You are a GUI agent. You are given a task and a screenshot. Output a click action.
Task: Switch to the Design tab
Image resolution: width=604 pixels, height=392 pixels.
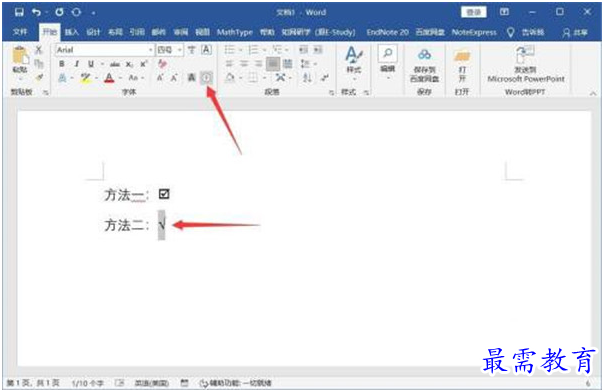pyautogui.click(x=93, y=32)
